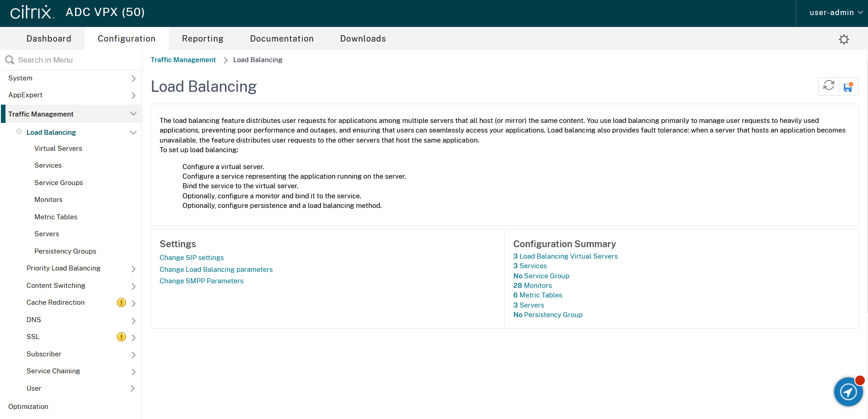This screenshot has height=419, width=868.
Task: Click the ADC VPX (50) product title
Action: [x=105, y=12]
